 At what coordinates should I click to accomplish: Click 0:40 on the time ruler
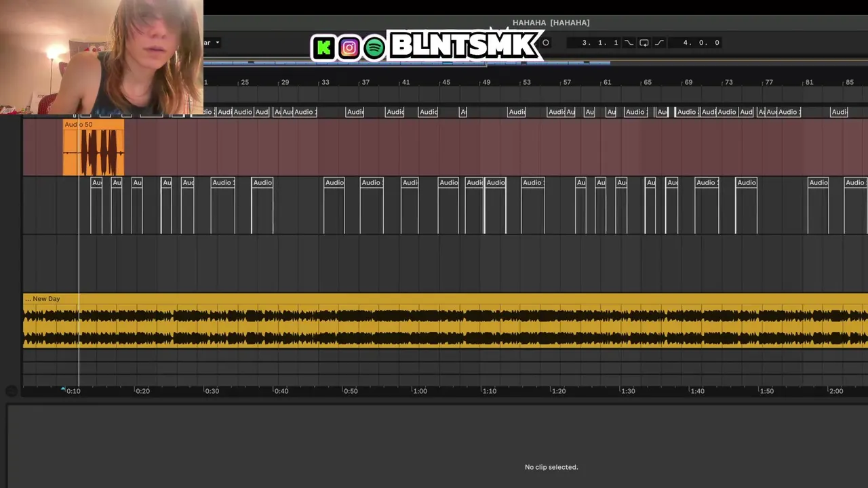(x=281, y=391)
